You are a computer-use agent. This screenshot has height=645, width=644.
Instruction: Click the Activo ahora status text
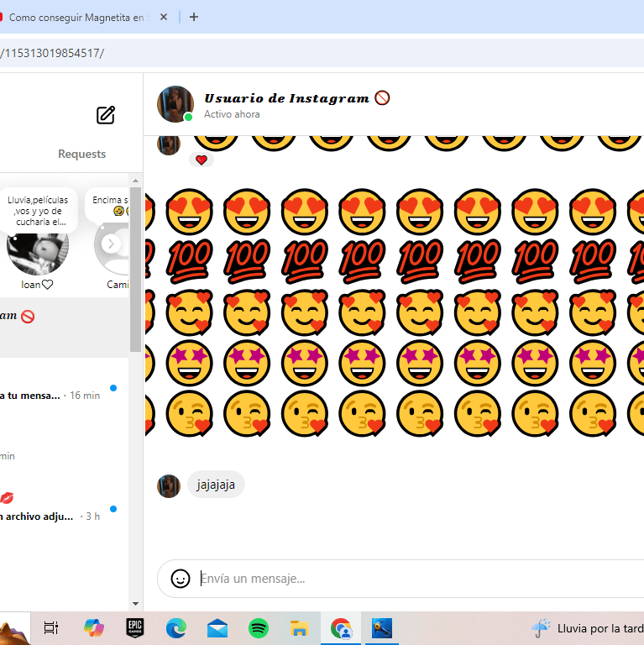coord(232,114)
